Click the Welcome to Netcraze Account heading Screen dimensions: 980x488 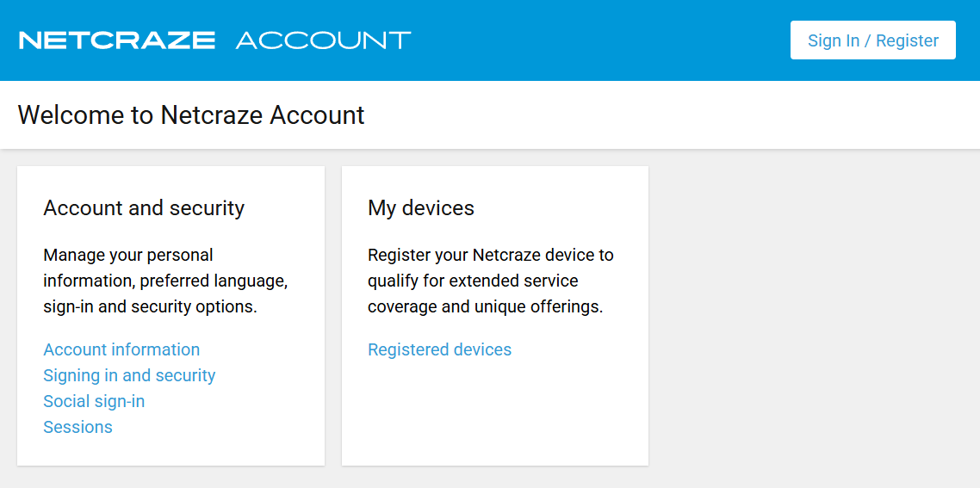[x=191, y=115]
